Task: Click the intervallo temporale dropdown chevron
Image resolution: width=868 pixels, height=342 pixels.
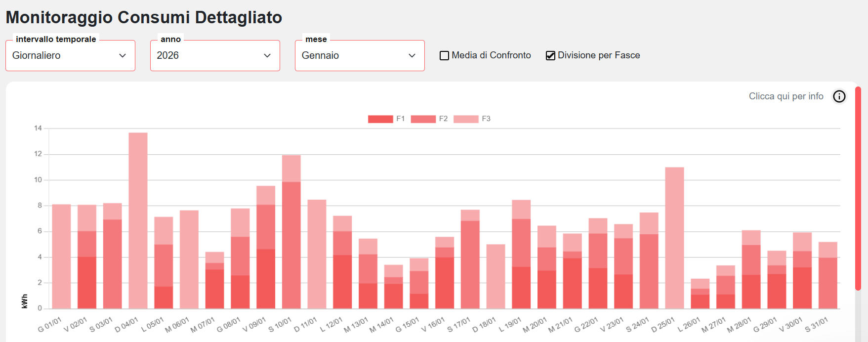Action: click(x=123, y=56)
